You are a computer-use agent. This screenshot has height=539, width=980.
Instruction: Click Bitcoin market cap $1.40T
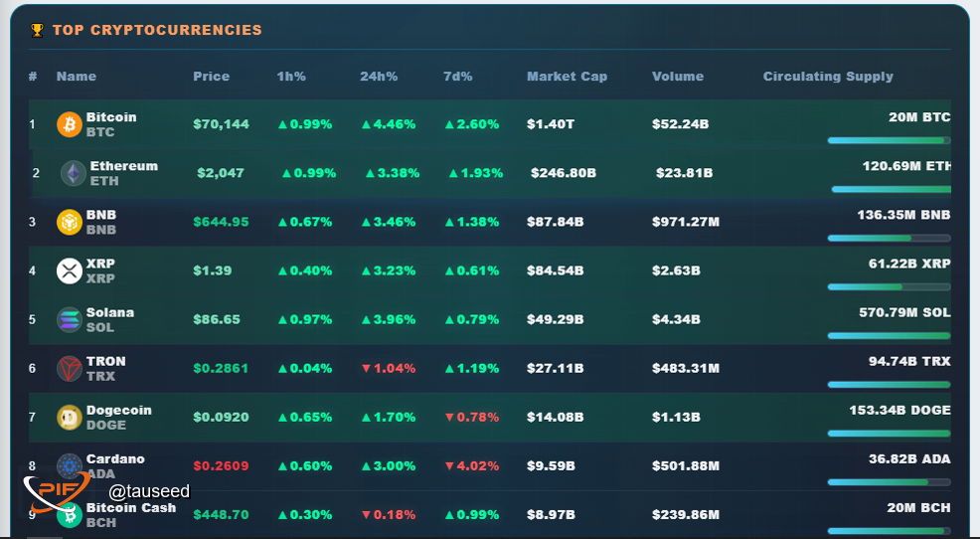[x=551, y=124]
